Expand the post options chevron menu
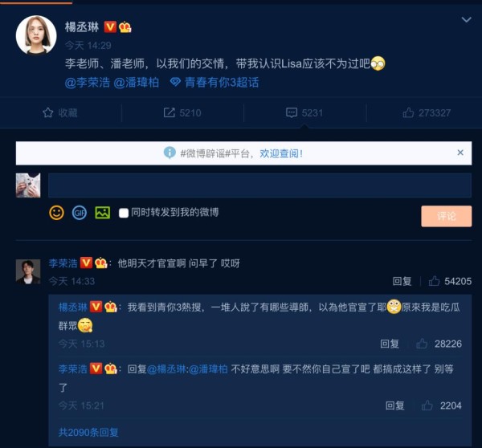482x448 pixels. (x=466, y=19)
